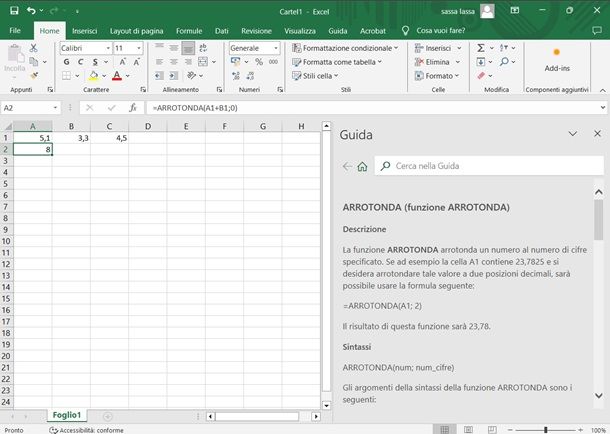Click the text Orientation icon

[191, 75]
